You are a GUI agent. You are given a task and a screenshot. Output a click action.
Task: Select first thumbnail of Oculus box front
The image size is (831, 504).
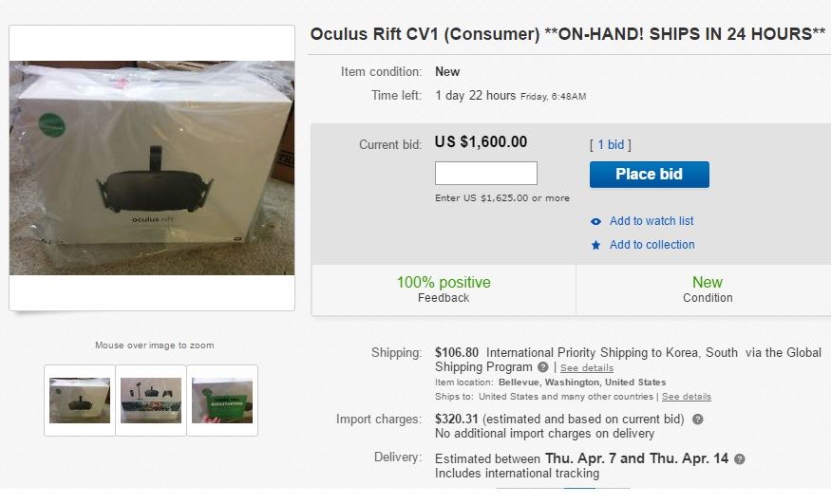pyautogui.click(x=80, y=401)
